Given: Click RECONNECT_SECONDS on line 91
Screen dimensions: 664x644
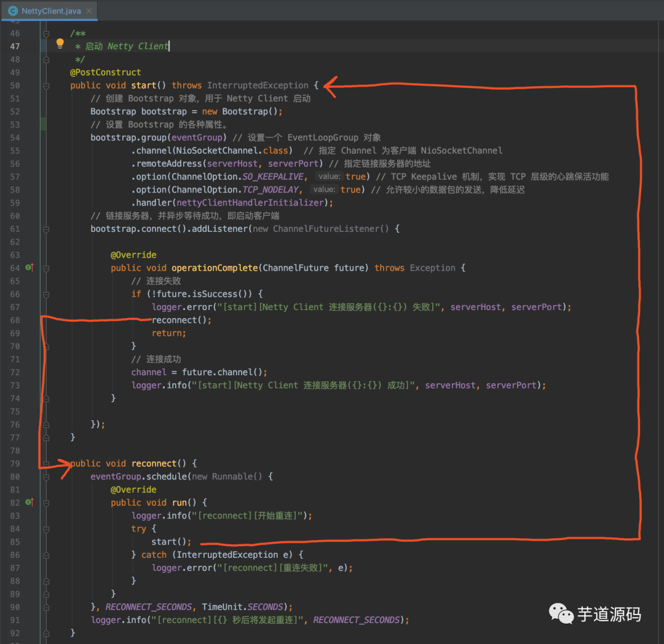Looking at the screenshot, I should tap(356, 620).
